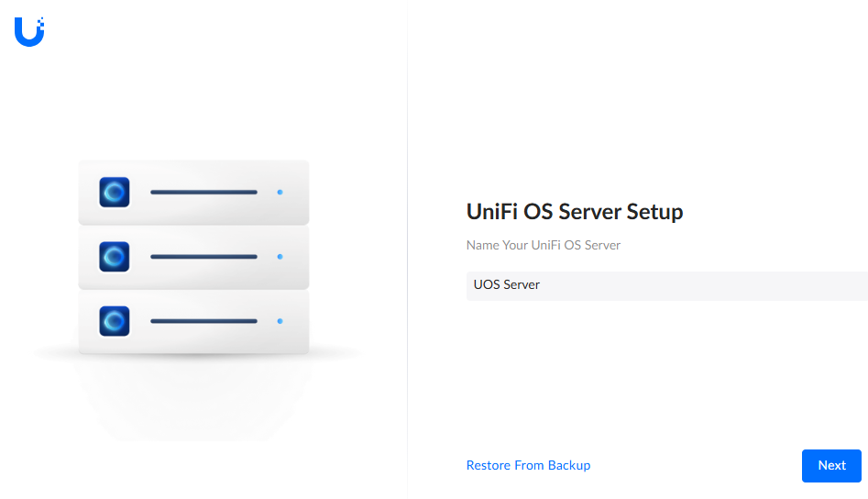Click the dark bar on the middle server
Screen dimensions: 868x499
[203, 257]
